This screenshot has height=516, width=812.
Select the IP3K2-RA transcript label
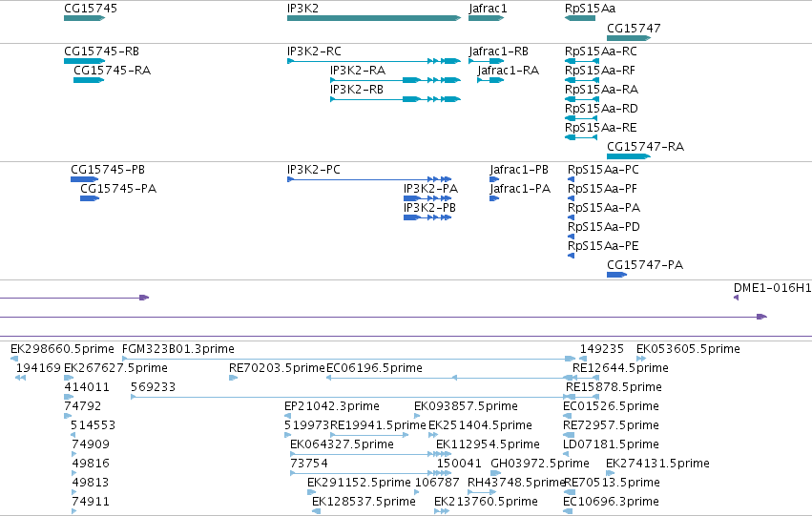pos(358,71)
